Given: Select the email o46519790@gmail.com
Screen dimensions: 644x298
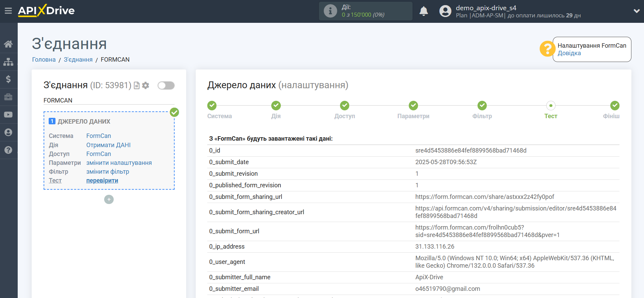Looking at the screenshot, I should tap(448, 289).
